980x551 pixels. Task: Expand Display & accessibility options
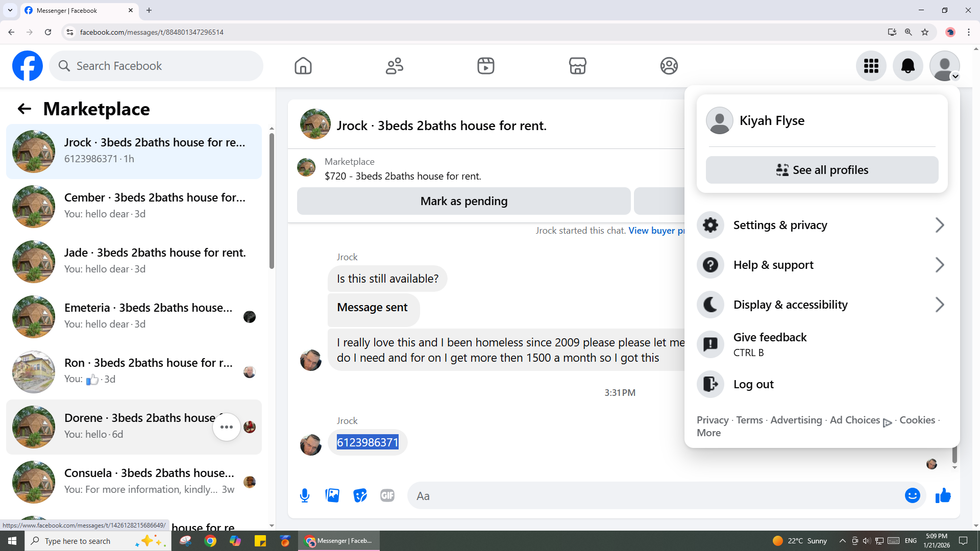822,305
